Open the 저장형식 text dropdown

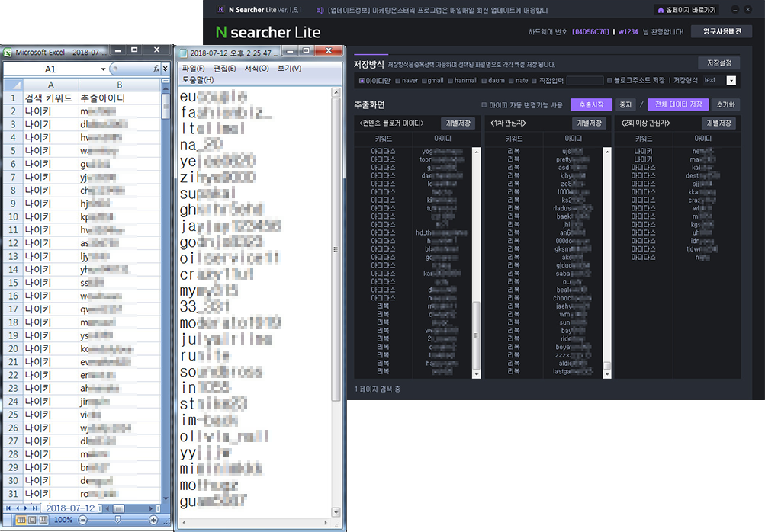(x=731, y=81)
